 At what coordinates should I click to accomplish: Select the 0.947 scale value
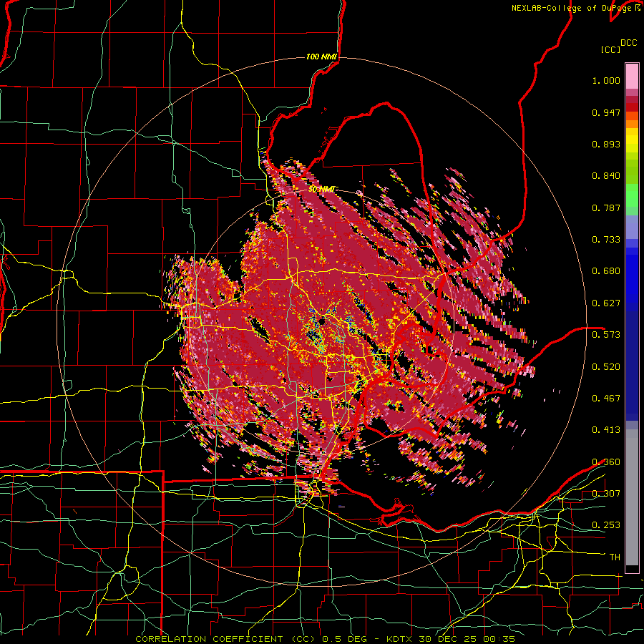pyautogui.click(x=606, y=112)
